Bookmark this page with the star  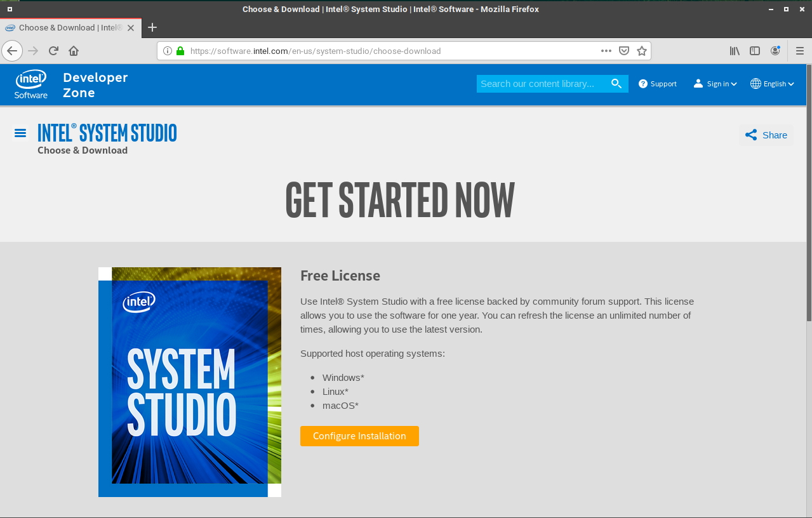(x=642, y=51)
